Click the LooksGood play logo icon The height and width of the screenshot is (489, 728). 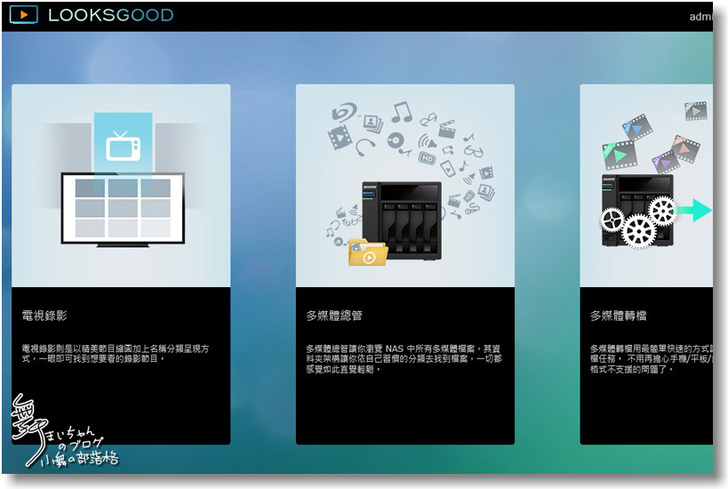point(23,15)
